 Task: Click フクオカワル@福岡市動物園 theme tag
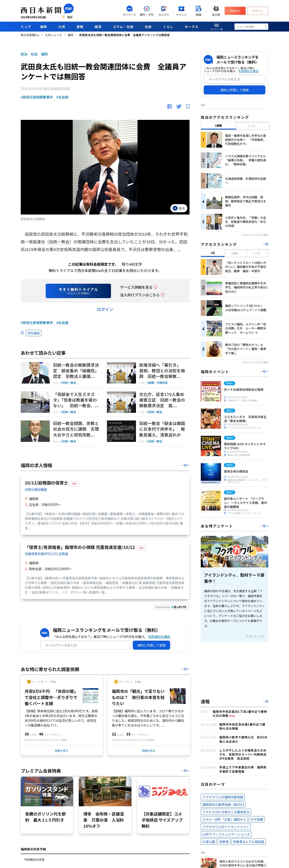coord(223,797)
